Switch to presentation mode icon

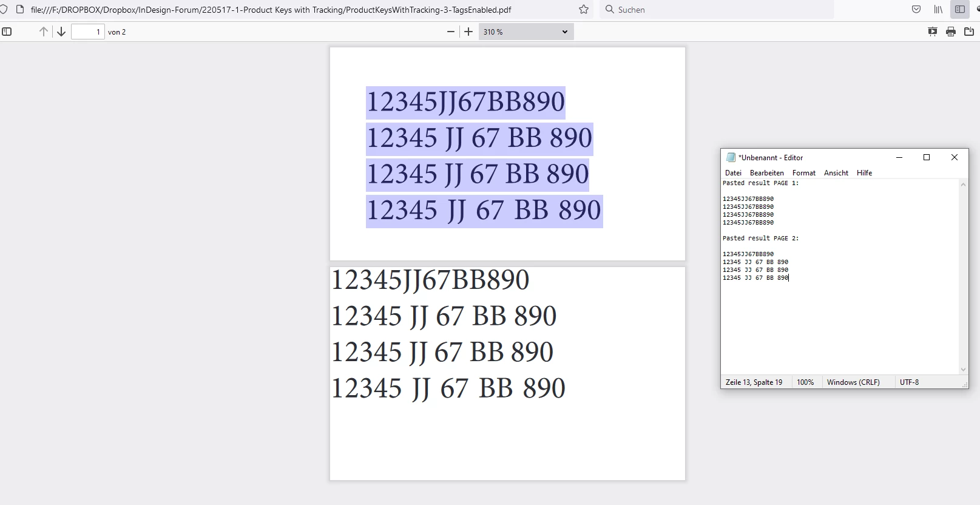(933, 32)
